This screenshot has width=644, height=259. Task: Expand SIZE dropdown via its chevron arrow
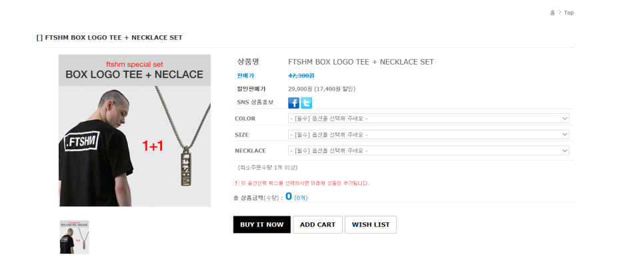[x=565, y=134]
